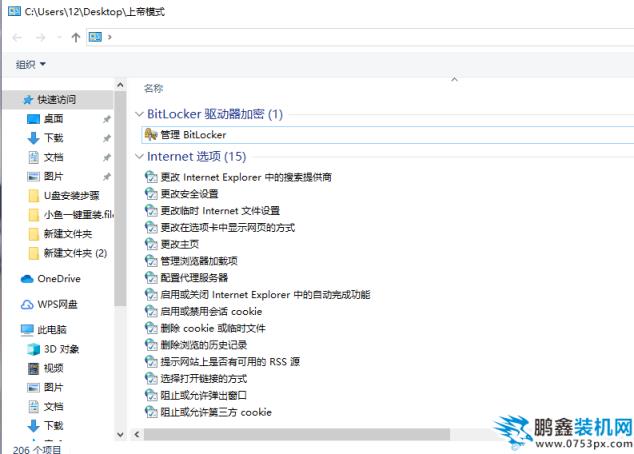The height and width of the screenshot is (454, 634).
Task: Click the 名称 column header
Action: (x=153, y=89)
